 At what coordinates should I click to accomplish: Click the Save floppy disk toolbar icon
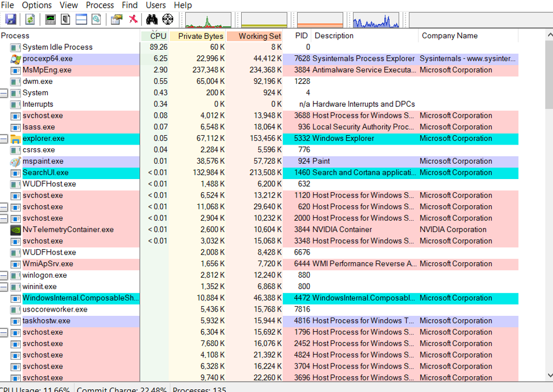pyautogui.click(x=11, y=19)
